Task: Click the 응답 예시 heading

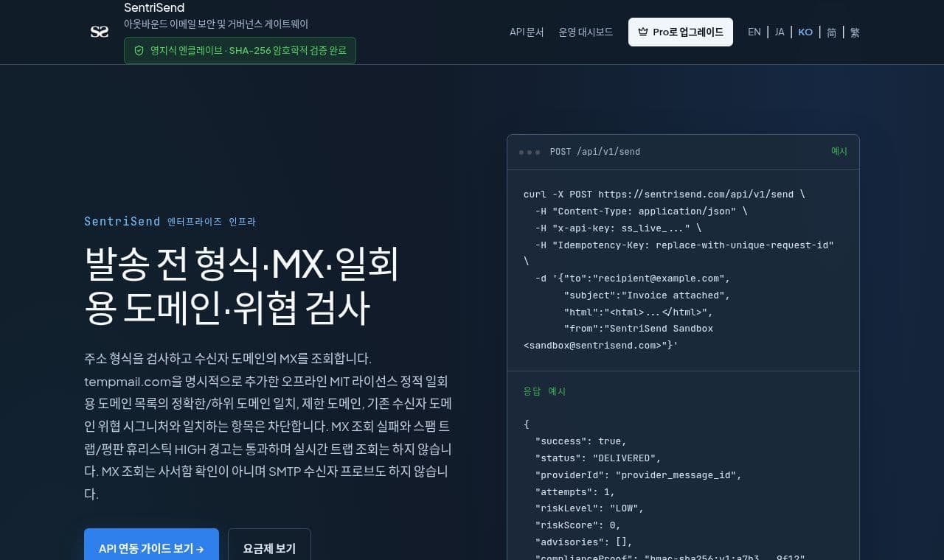Action: pyautogui.click(x=544, y=391)
